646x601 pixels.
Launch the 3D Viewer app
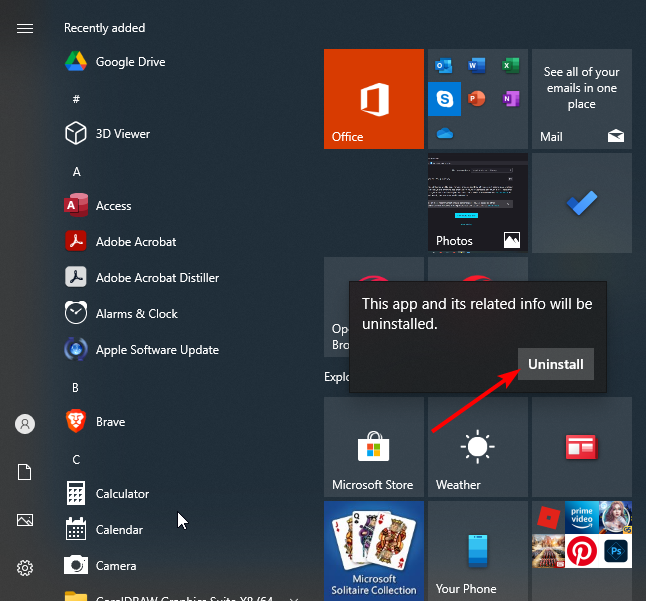[x=107, y=134]
